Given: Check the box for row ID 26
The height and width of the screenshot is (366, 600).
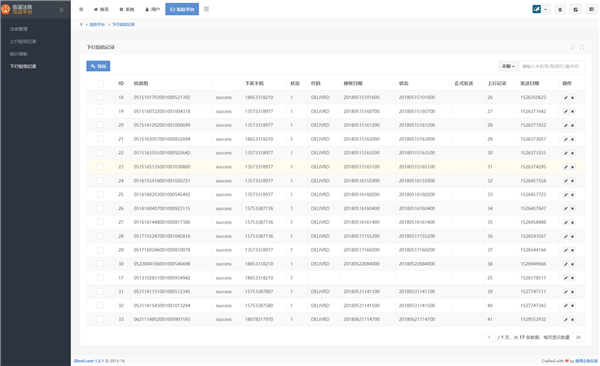Looking at the screenshot, I should (100, 208).
